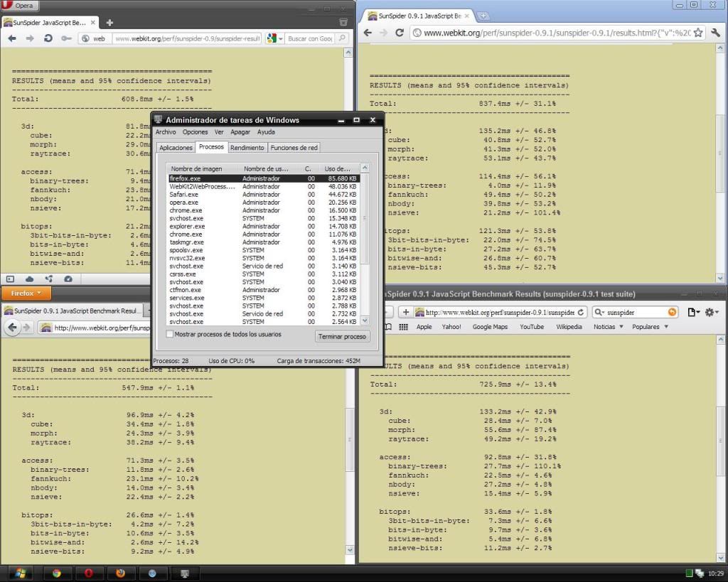Open a new tab in Opera
Image resolution: width=728 pixels, height=582 pixels.
click(x=109, y=22)
